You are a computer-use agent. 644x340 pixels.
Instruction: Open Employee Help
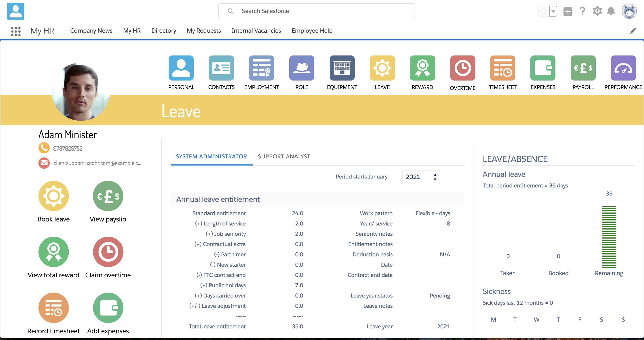312,30
